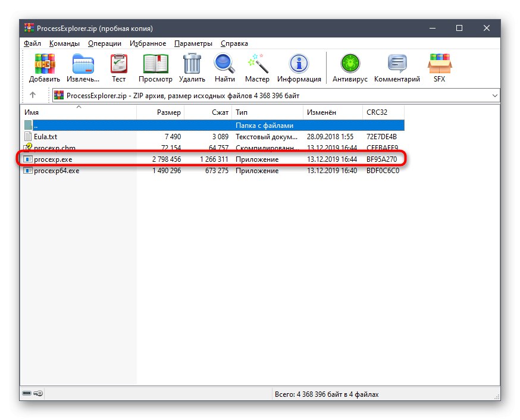
Task: Click the SFX archive icon
Action: point(440,64)
